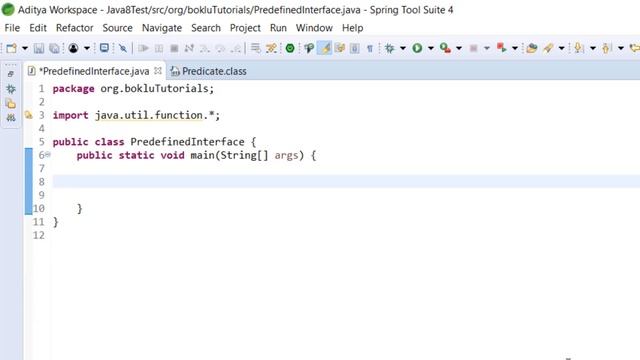Click the Save icon in toolbar
Screen dimensions: 640x360
coord(39,48)
